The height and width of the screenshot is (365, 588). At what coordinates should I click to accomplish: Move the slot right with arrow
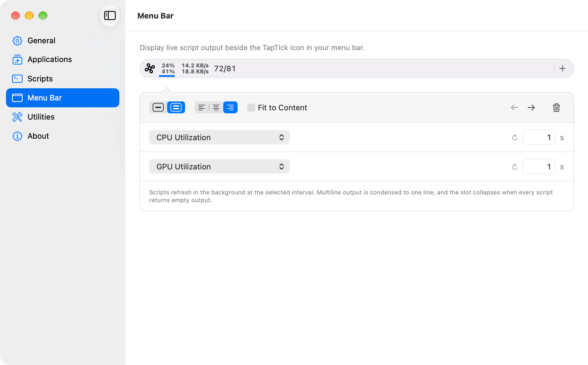(x=531, y=107)
